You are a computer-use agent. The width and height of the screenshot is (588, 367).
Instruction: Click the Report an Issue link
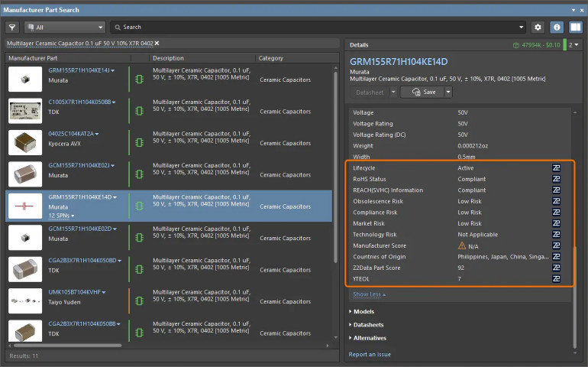point(370,355)
